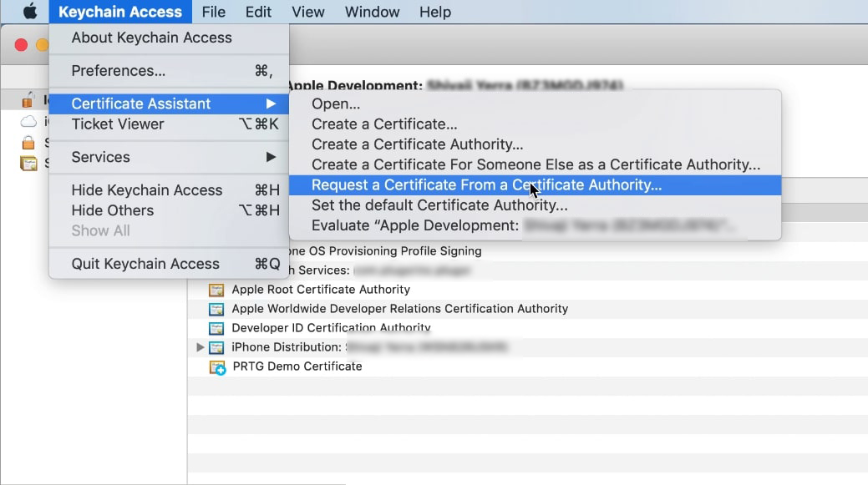Select Evaluate "Apple Development" menu item

pos(535,225)
